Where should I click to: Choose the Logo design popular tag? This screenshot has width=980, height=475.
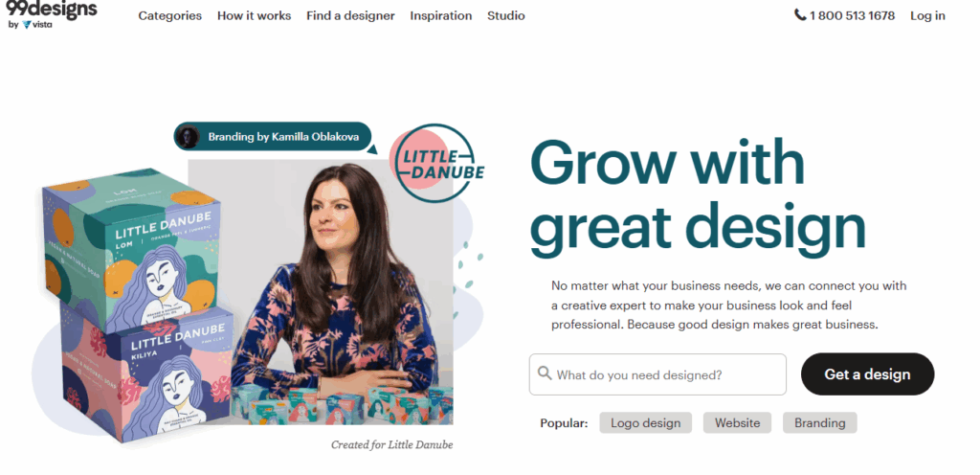(x=646, y=423)
